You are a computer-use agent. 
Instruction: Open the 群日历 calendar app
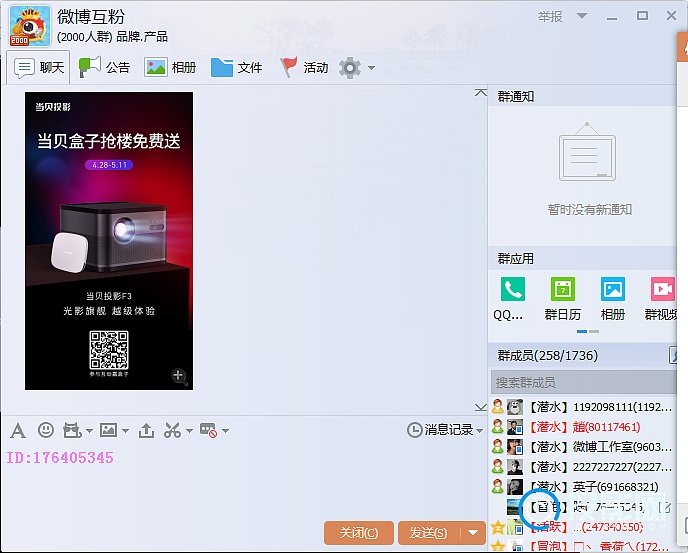[x=562, y=297]
